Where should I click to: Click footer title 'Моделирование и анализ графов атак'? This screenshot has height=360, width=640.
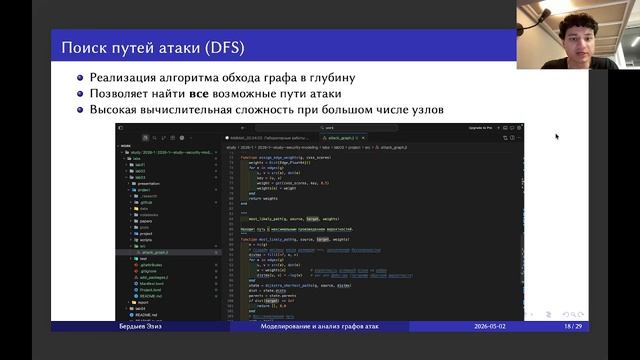point(320,326)
